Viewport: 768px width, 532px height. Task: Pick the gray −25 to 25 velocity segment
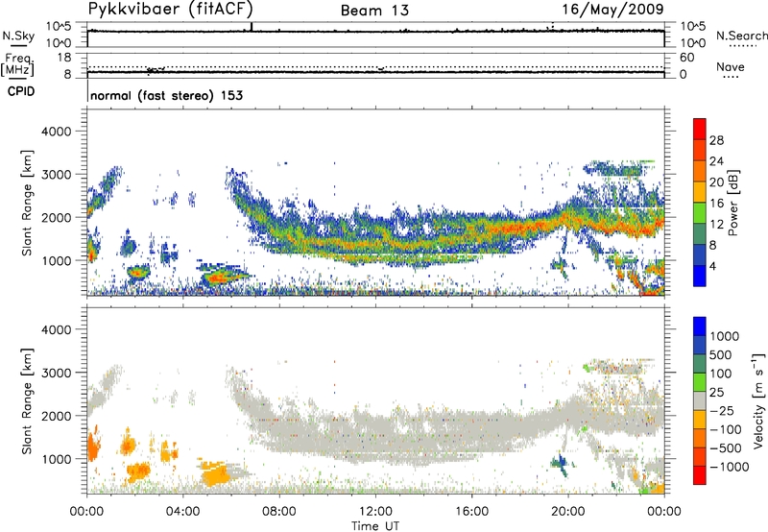[x=700, y=400]
